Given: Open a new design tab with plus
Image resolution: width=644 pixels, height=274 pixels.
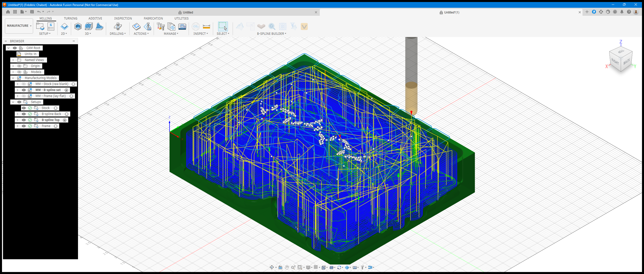Looking at the screenshot, I should coord(587,12).
